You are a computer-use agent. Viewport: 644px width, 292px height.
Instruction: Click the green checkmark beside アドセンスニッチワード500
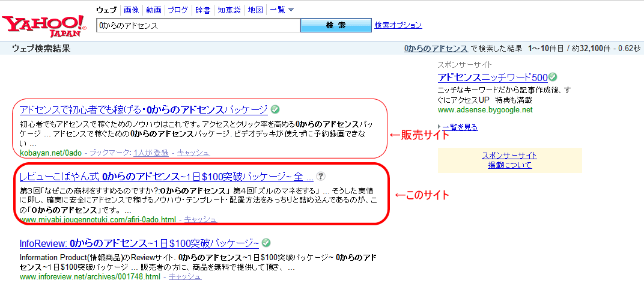coord(553,77)
